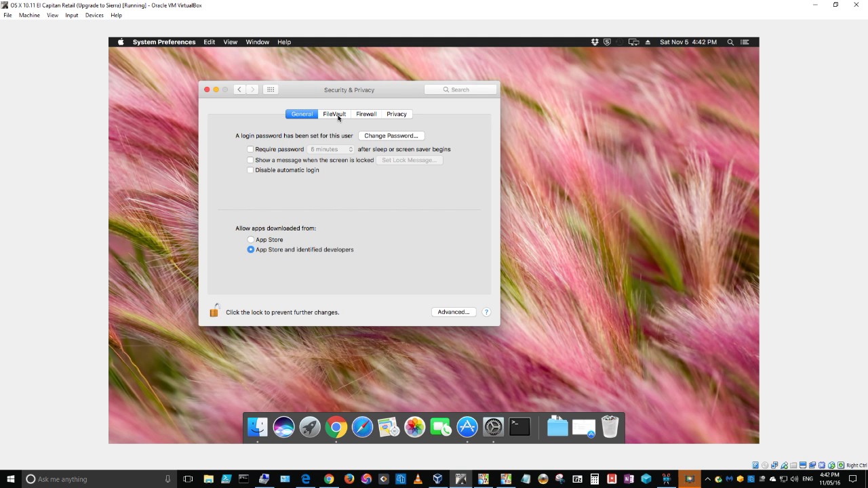The image size is (868, 488).
Task: Open Notification Center in menu bar
Action: [x=745, y=42]
